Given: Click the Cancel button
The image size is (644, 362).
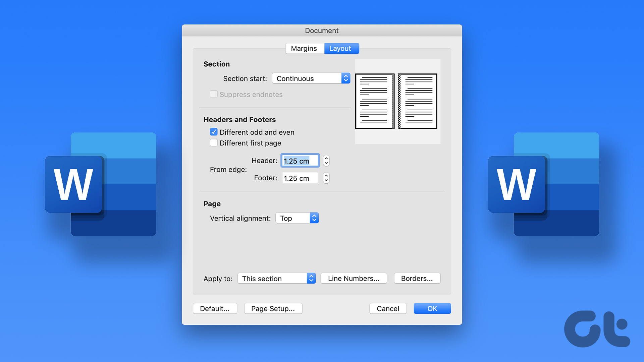Looking at the screenshot, I should [388, 308].
